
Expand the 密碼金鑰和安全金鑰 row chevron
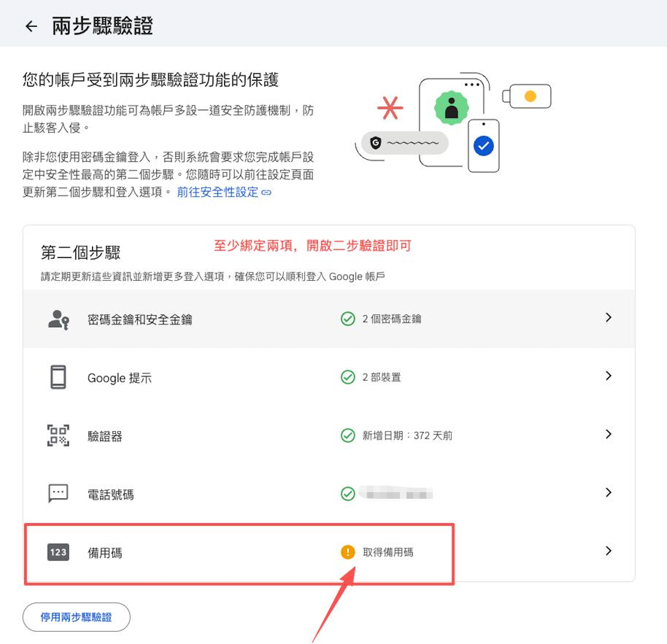tap(609, 318)
